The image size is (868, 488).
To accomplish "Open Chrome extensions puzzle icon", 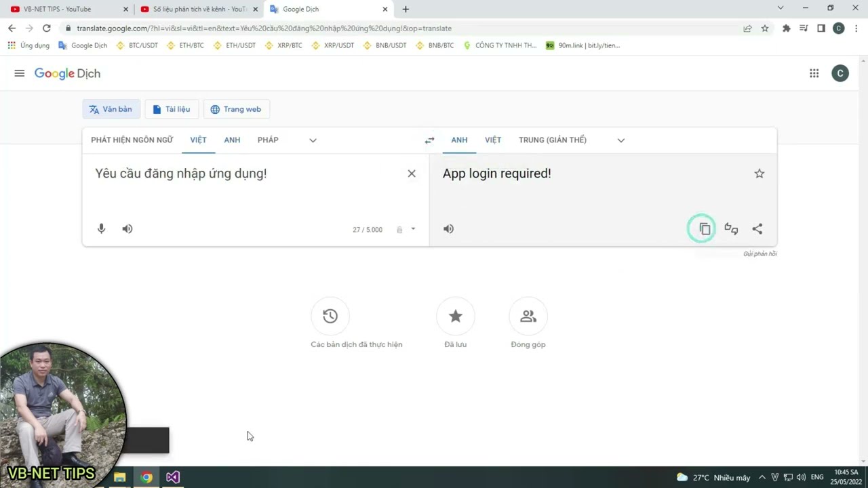I will 787,28.
